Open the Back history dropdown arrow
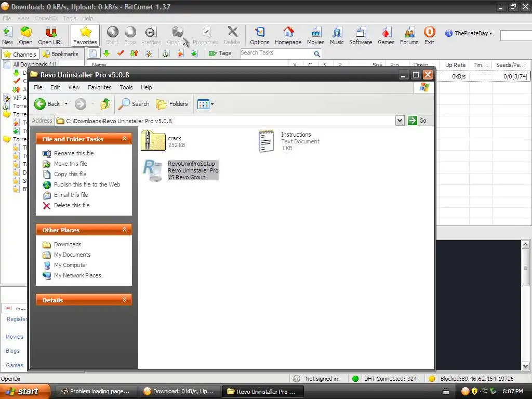This screenshot has height=399, width=532. coord(66,104)
